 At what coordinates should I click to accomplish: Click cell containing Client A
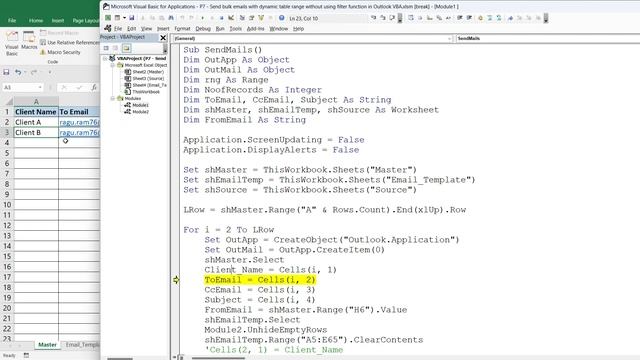36,122
